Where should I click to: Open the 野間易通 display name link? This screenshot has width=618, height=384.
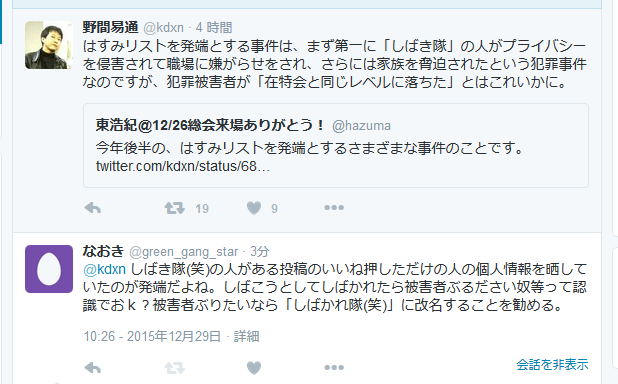[110, 28]
